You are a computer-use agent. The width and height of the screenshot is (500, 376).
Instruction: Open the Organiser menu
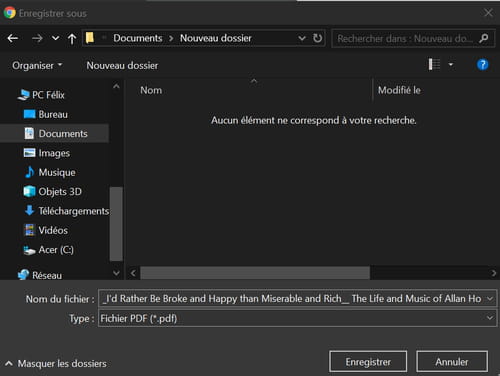coord(37,65)
